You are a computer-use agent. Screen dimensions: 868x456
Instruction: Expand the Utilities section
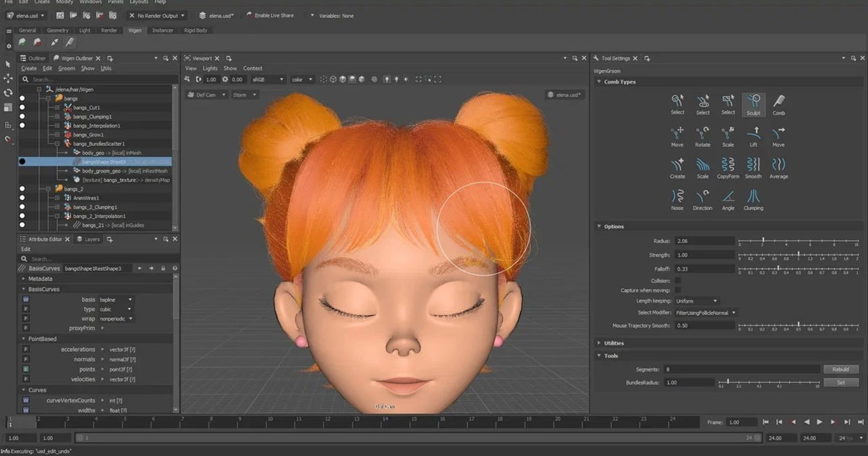point(613,342)
